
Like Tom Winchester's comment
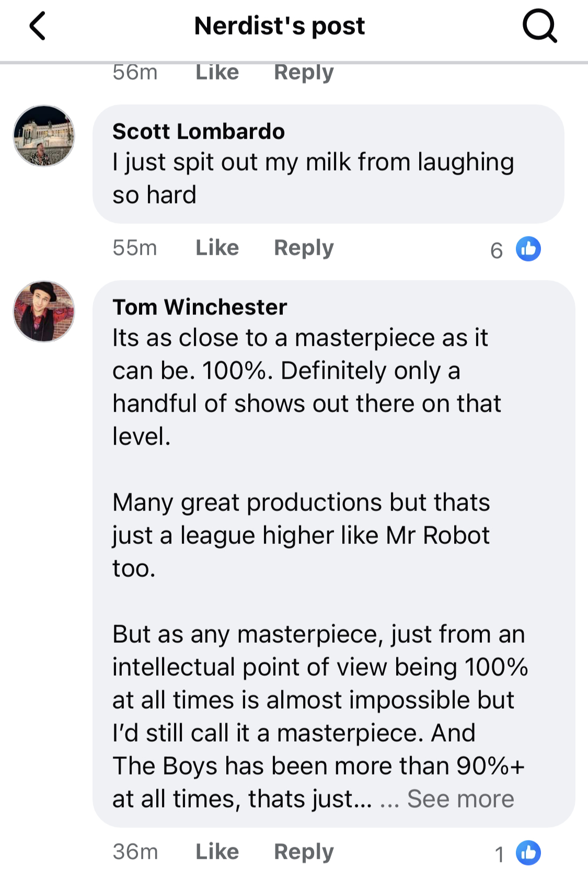(217, 851)
